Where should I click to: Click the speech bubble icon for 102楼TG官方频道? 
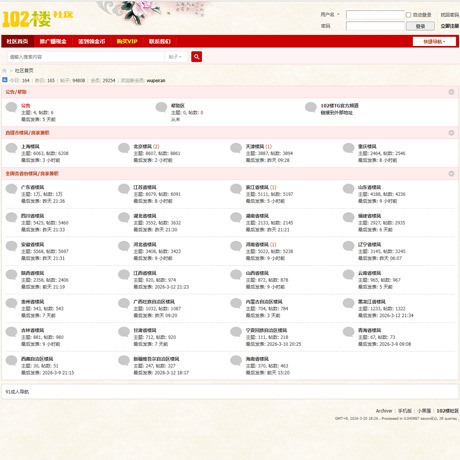[x=311, y=107]
